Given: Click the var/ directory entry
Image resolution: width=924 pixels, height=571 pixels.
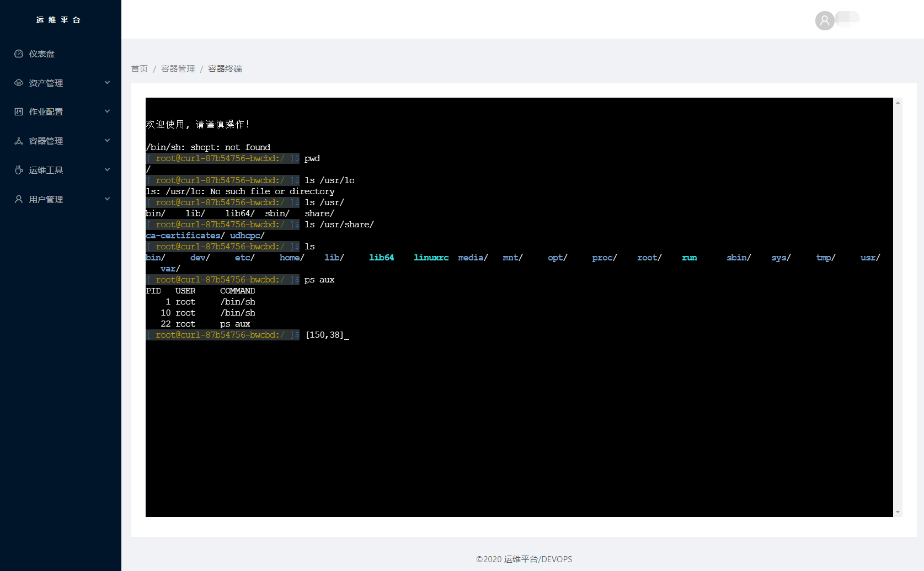Looking at the screenshot, I should [x=170, y=269].
